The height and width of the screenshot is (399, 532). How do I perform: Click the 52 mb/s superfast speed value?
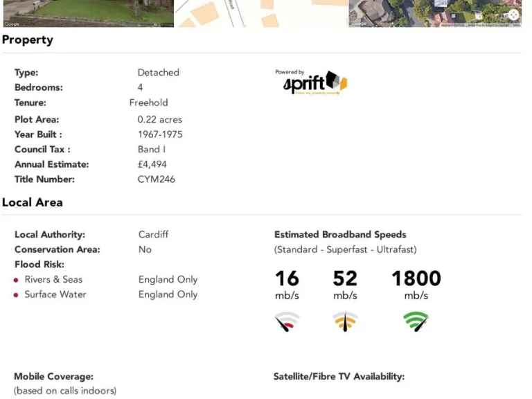[345, 278]
